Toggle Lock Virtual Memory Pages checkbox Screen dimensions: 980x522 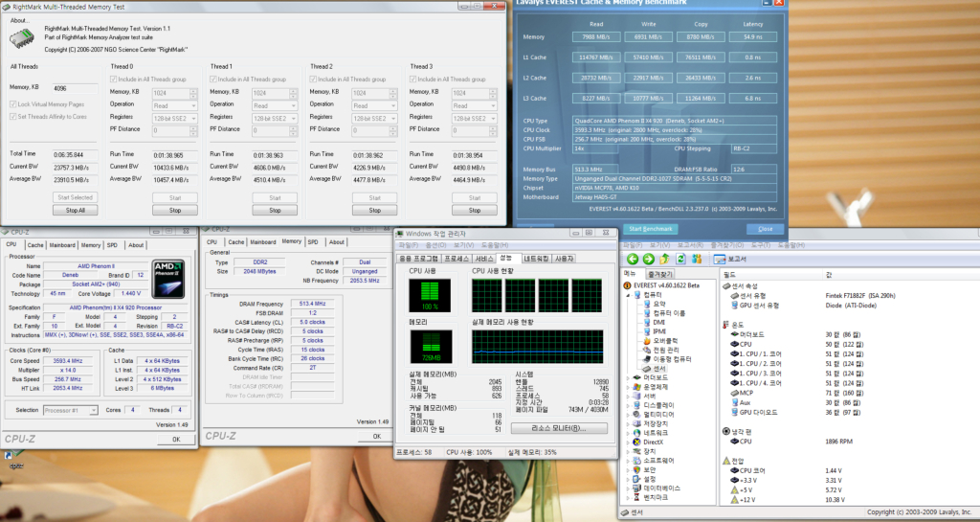(13, 104)
